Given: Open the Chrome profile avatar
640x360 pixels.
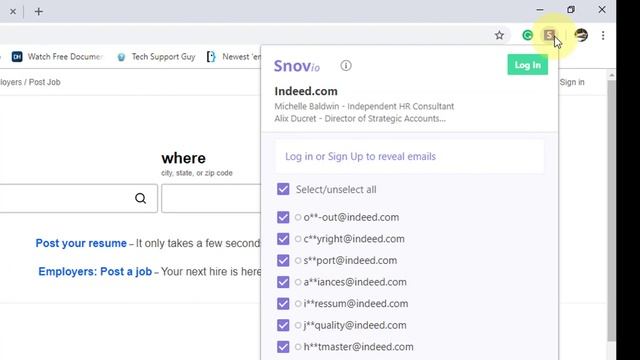Looking at the screenshot, I should coord(581,35).
